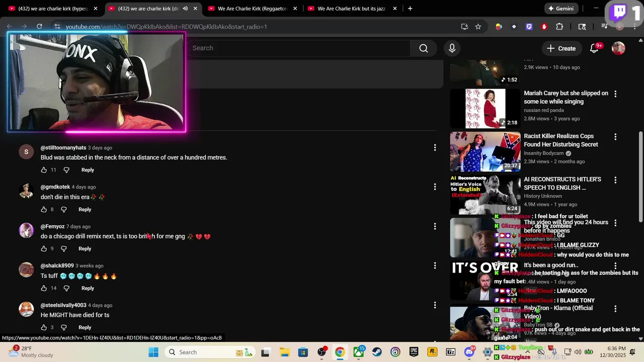Dislike the @shalck8909 comment
644x362 pixels.
point(66,288)
